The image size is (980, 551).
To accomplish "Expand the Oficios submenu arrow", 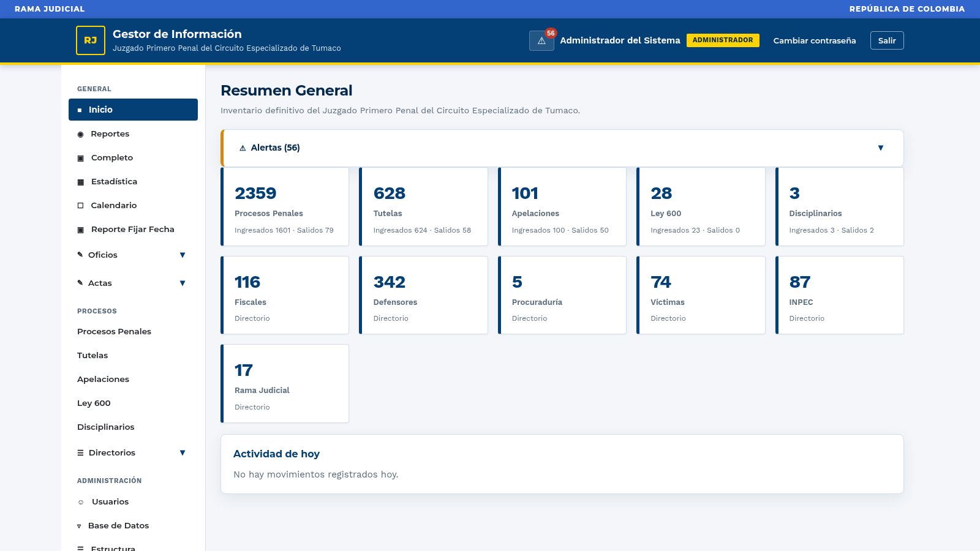I will pyautogui.click(x=183, y=255).
